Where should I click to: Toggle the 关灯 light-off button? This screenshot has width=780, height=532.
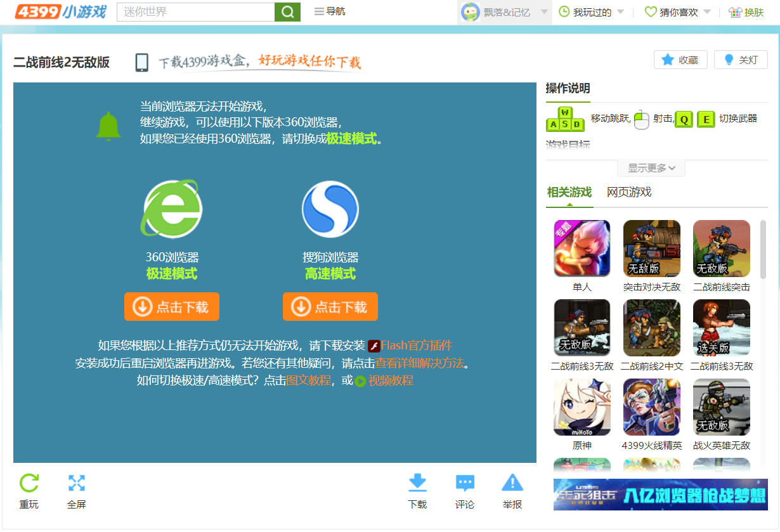(741, 60)
